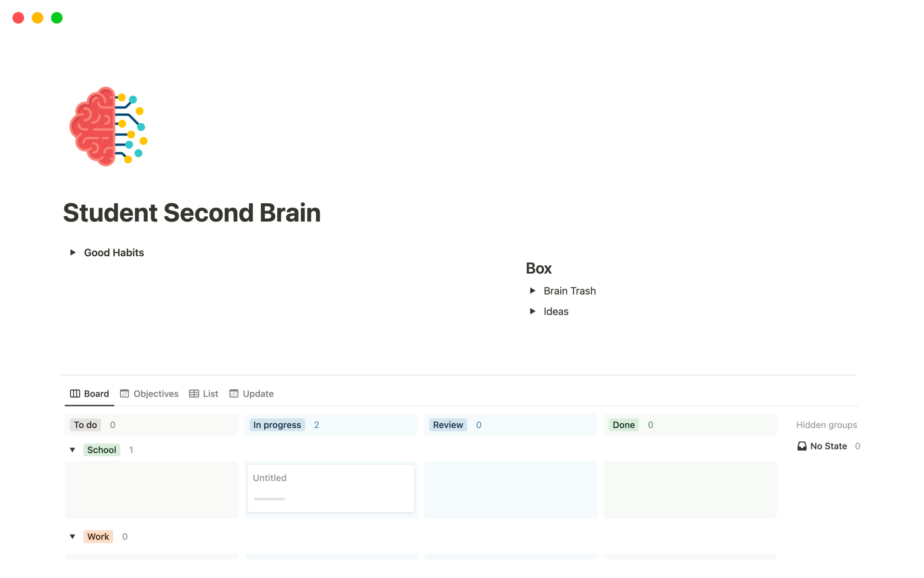
Task: Click the Update view calendar icon
Action: pos(233,394)
